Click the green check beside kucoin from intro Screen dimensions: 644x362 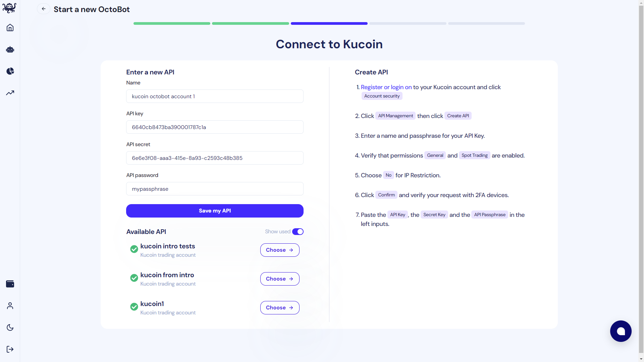pos(134,278)
